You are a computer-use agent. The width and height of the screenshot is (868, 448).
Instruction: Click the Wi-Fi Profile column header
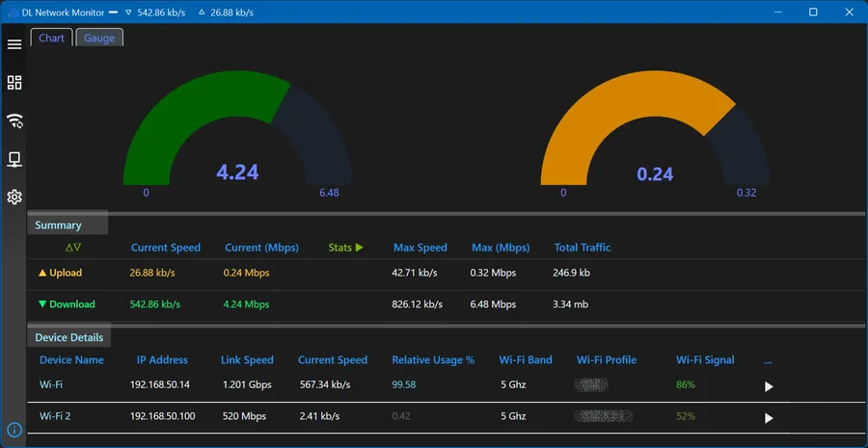(607, 360)
